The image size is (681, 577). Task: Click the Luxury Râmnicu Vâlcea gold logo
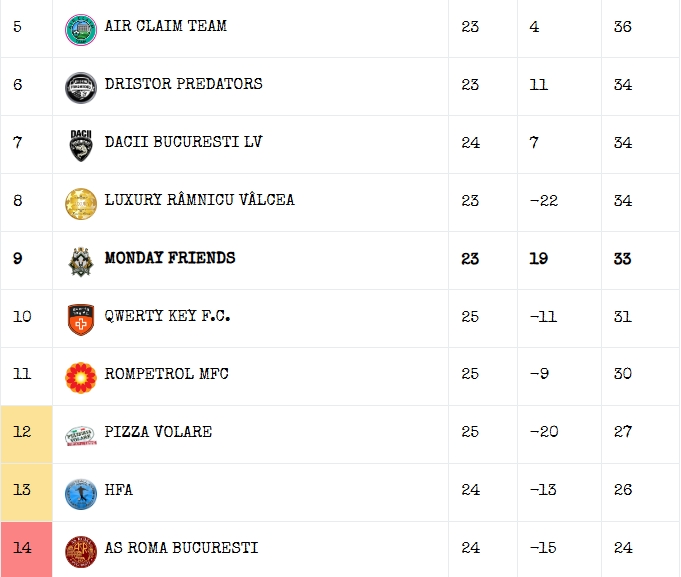click(81, 203)
